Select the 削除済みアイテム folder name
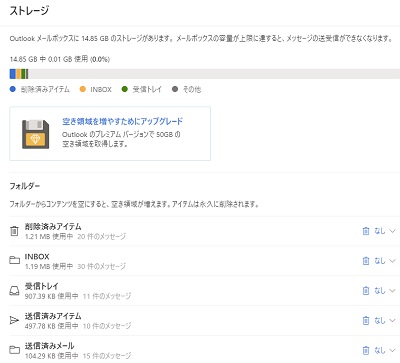This screenshot has height=363, width=400. pyautogui.click(x=53, y=227)
